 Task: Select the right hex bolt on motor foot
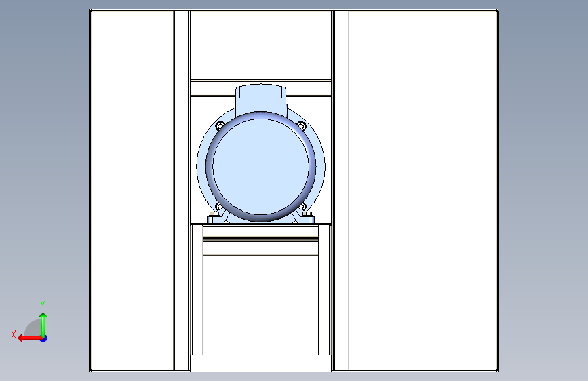pos(307,214)
